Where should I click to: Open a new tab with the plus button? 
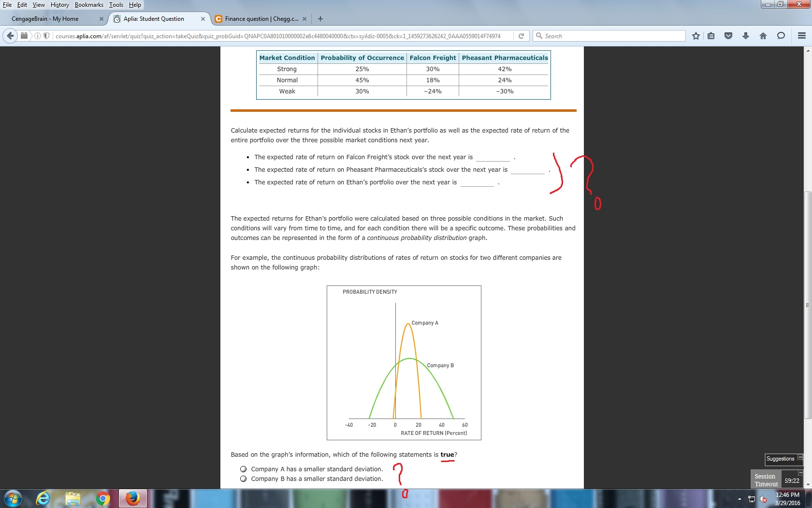pos(320,19)
